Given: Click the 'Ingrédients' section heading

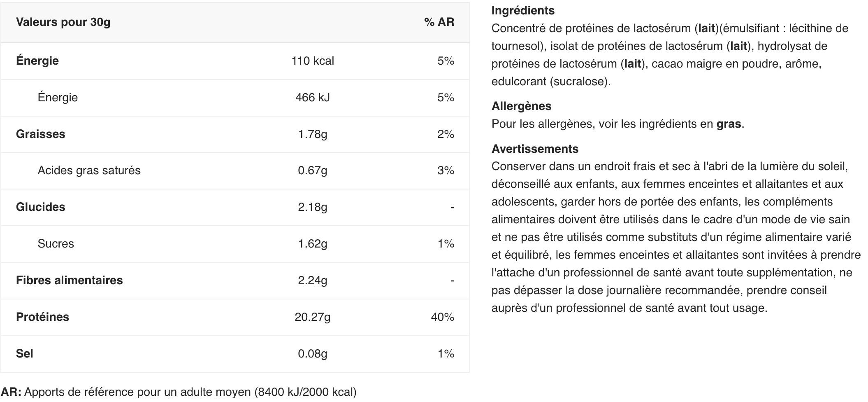Looking at the screenshot, I should [x=523, y=11].
